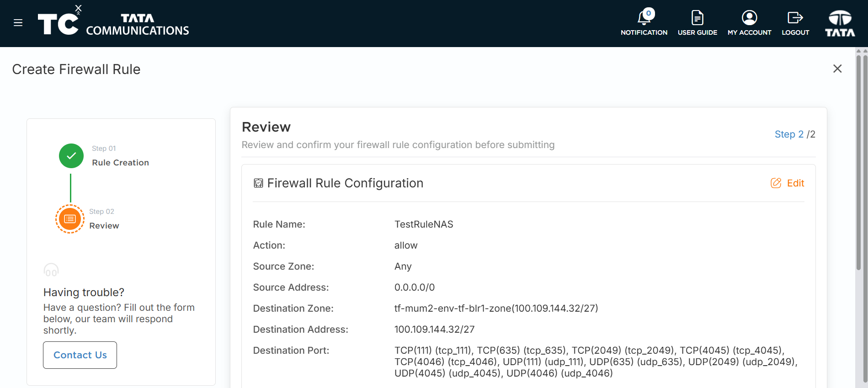Click the Contact Us button

click(x=80, y=355)
